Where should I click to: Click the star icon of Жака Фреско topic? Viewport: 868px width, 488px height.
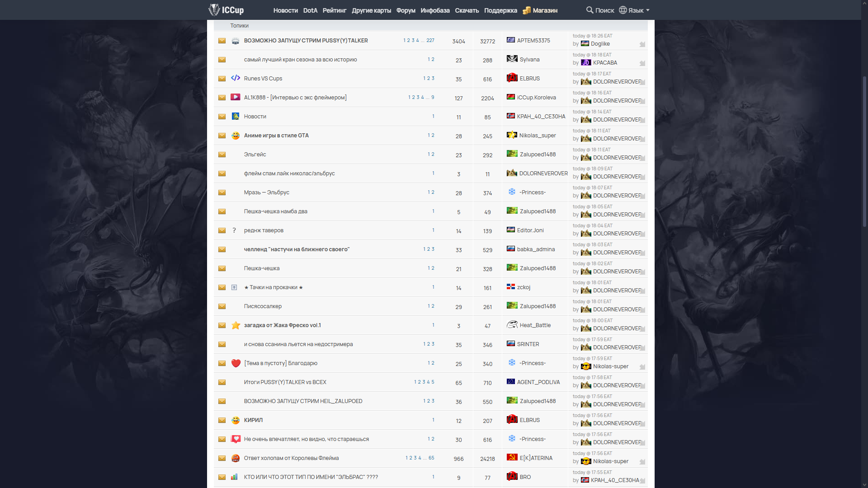[x=236, y=325]
